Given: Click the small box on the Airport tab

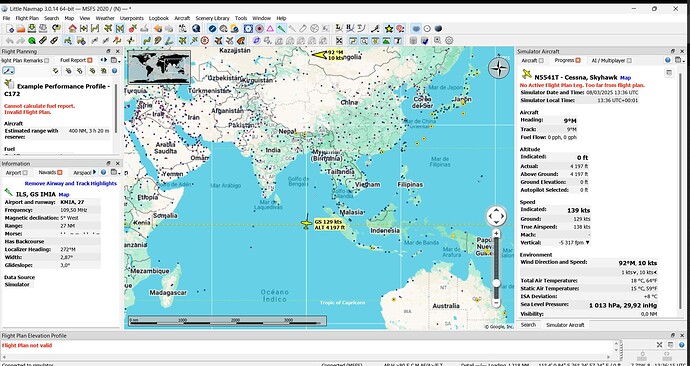Looking at the screenshot, I should (x=25, y=172).
